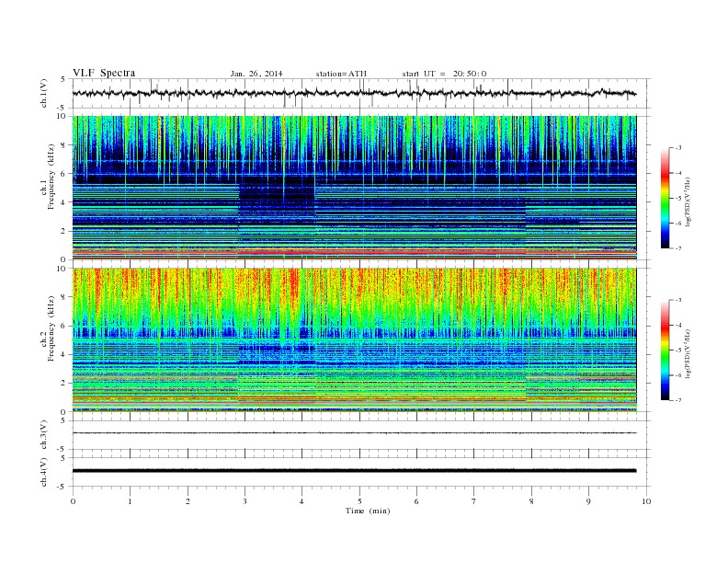Click the time axis tick label "8"
Viewport: 728px width, 563px height.
click(531, 501)
